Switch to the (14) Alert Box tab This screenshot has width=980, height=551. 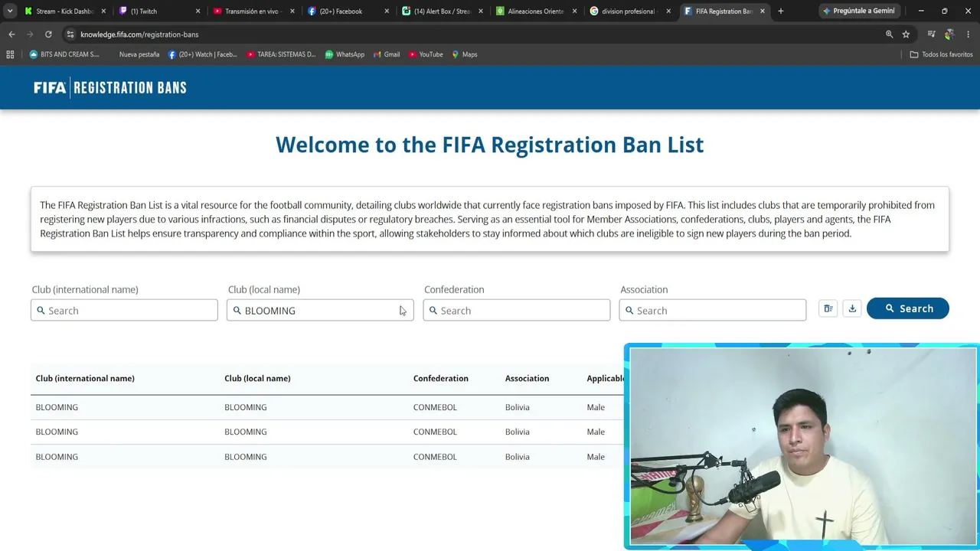[x=442, y=11]
